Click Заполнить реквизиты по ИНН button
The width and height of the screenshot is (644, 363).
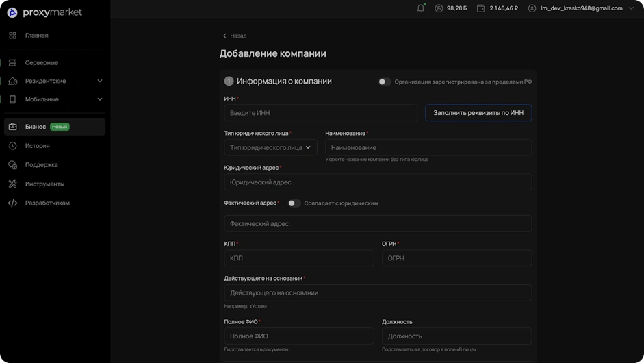[478, 112]
